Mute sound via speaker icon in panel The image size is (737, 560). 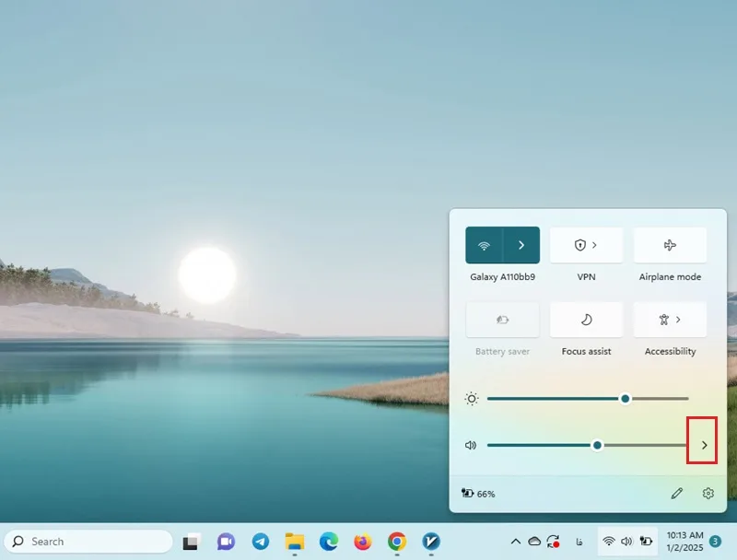(x=471, y=445)
